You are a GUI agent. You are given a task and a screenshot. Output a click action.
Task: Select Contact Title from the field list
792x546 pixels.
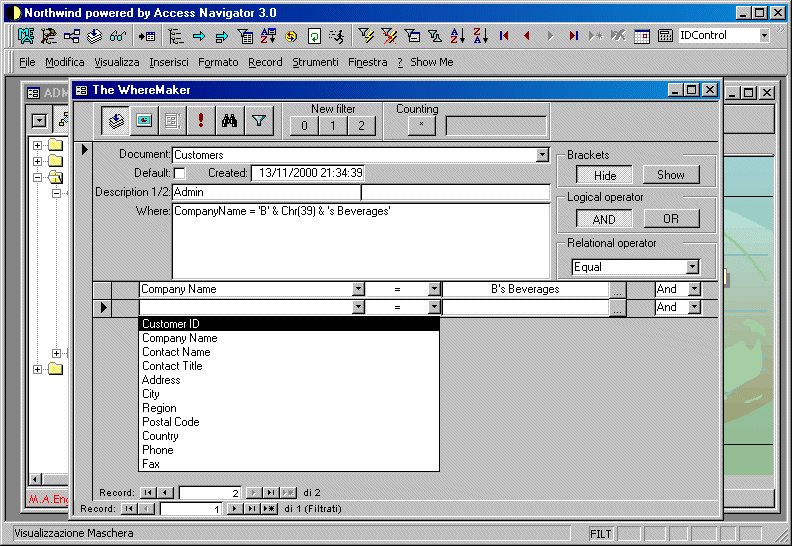(x=172, y=366)
